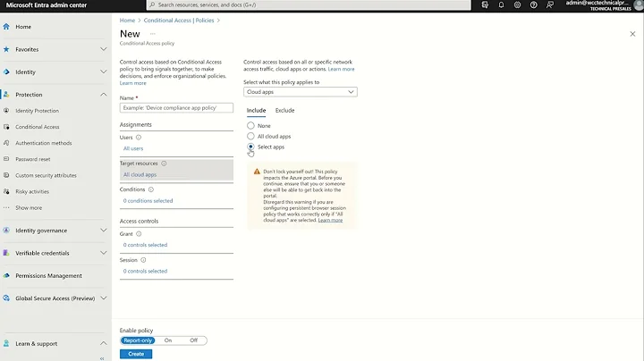The image size is (644, 361).
Task: Expand the Identity section chevron
Action: [x=104, y=71]
